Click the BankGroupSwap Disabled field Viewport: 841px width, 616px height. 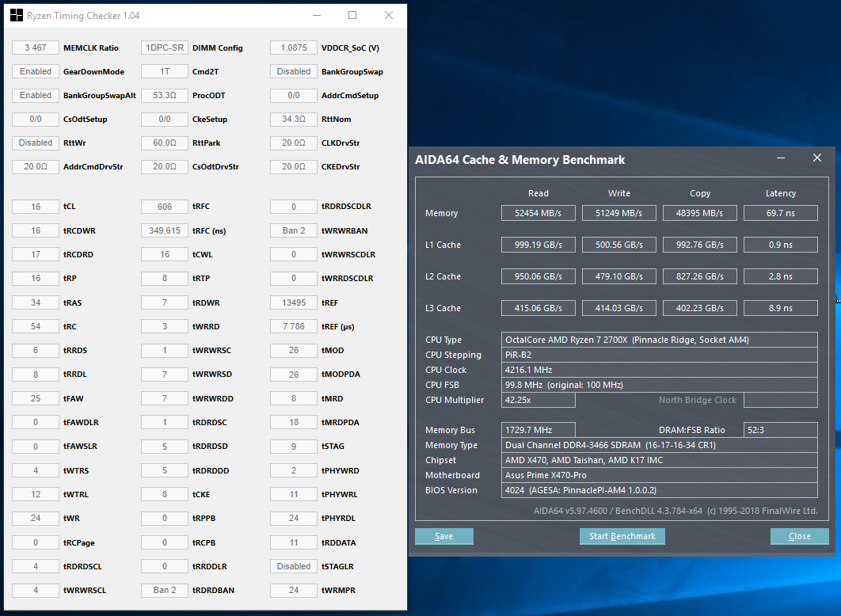pos(294,71)
